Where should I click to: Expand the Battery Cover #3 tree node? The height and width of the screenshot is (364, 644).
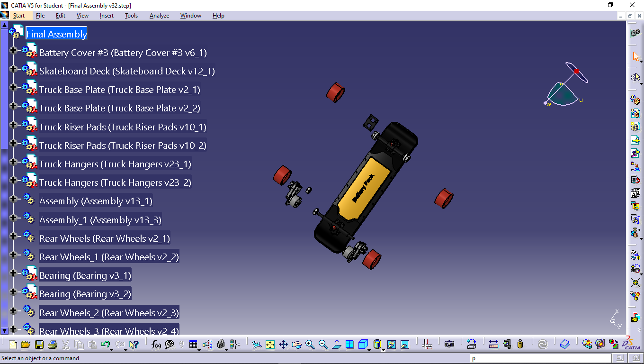point(13,50)
